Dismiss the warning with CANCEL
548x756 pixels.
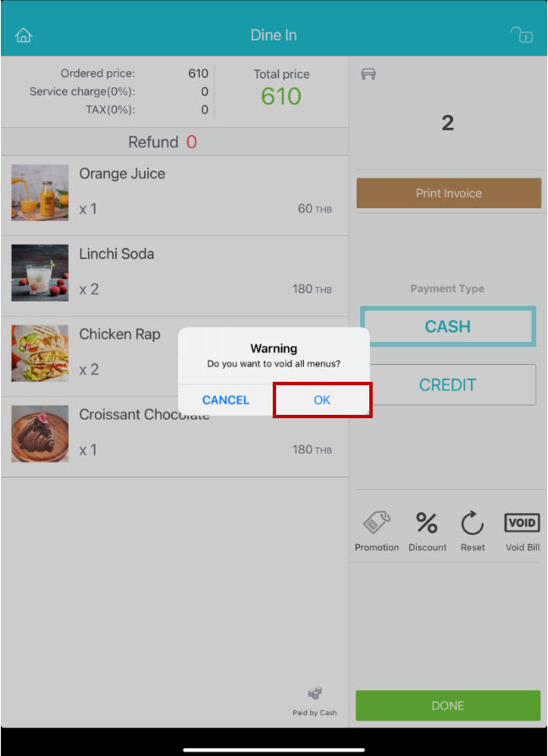(226, 400)
